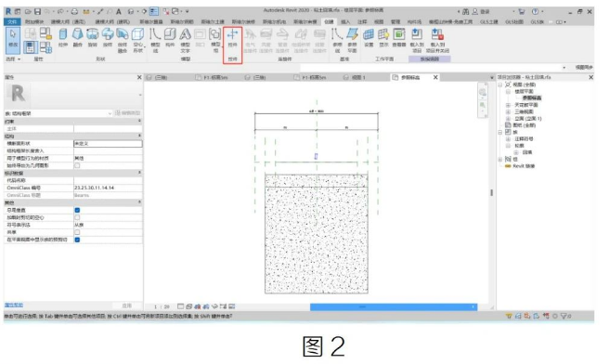Screen dimensions: 609x364
Task: Open the 选择 dropdown under Modify
Action: point(13,59)
